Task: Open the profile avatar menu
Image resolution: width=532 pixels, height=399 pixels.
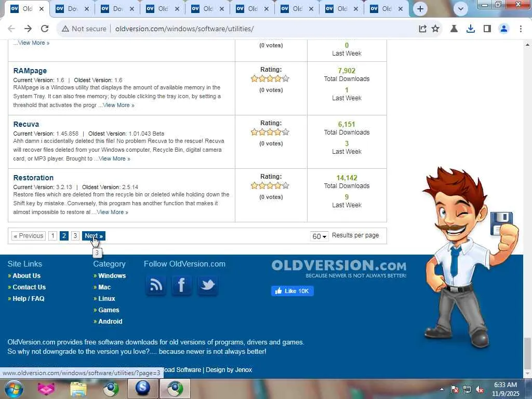Action: pos(504,29)
